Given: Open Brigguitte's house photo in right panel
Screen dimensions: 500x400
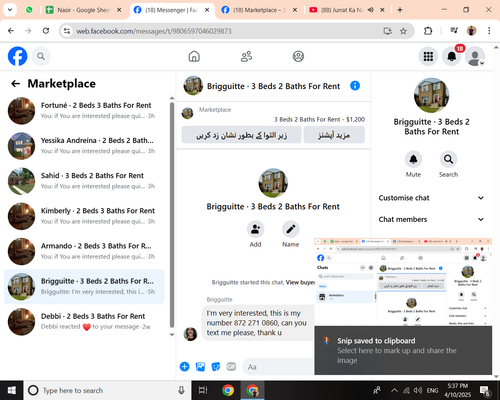Looking at the screenshot, I should 431,95.
